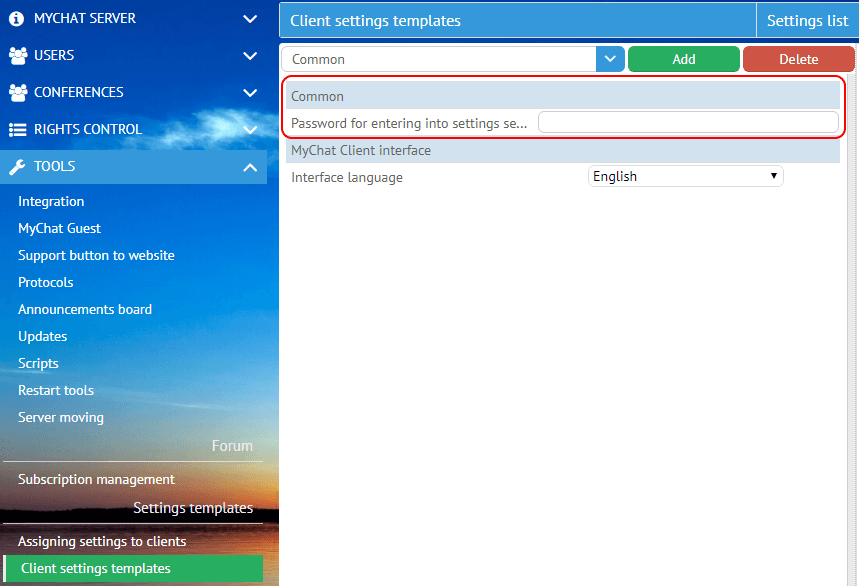Click the Rights Control list icon
Image resolution: width=859 pixels, height=586 pixels.
[17, 129]
